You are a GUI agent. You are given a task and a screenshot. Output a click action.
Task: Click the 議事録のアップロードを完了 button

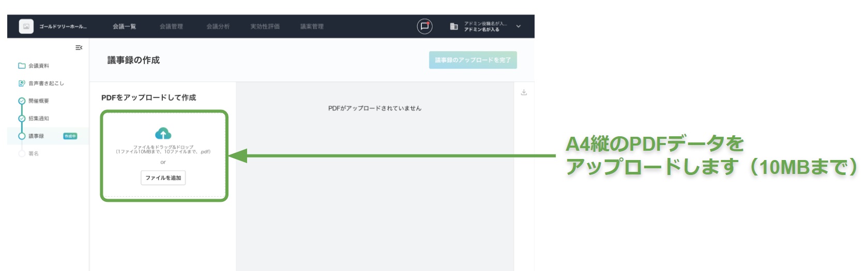click(x=473, y=60)
